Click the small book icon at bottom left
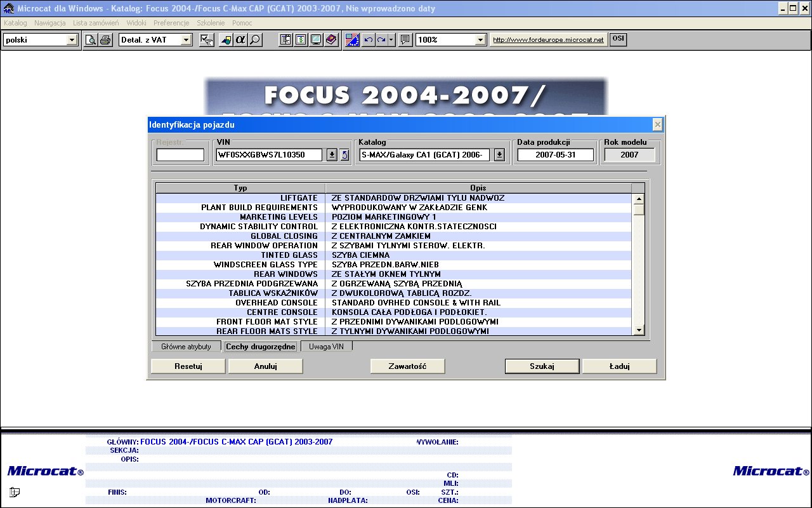812x508 pixels. coord(15,491)
